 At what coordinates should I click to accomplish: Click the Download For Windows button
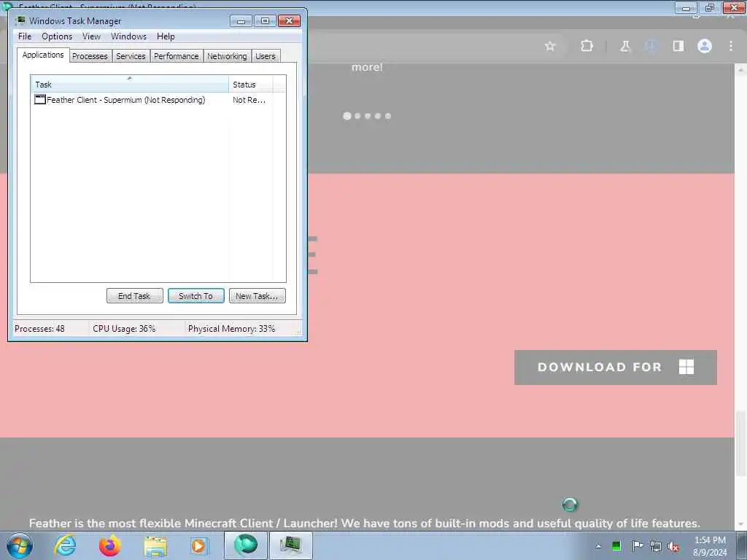pyautogui.click(x=616, y=367)
